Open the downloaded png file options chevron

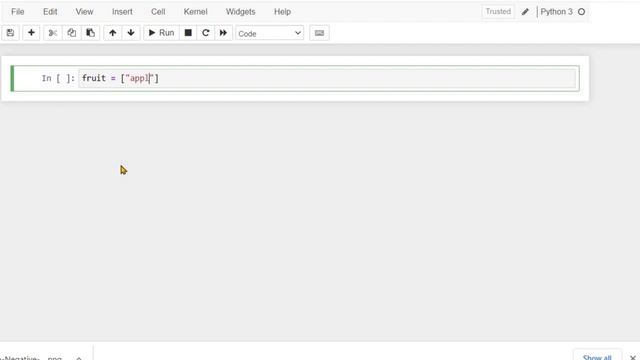click(x=79, y=358)
